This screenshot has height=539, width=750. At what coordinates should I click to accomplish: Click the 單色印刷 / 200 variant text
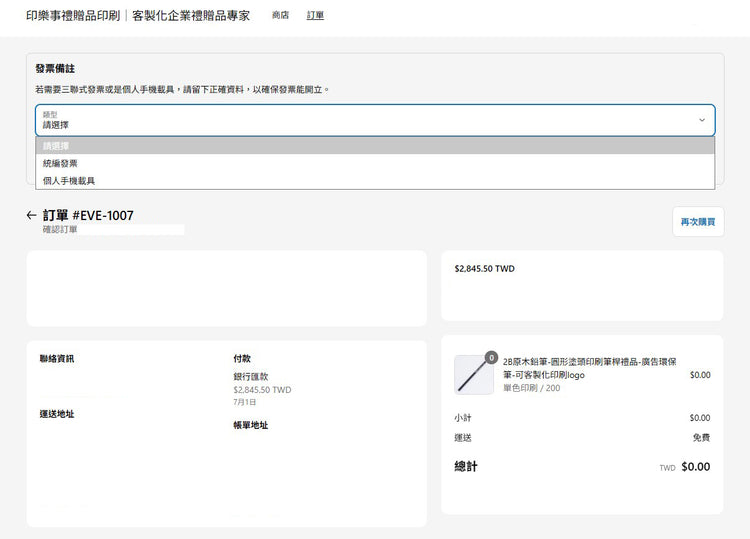click(531, 388)
